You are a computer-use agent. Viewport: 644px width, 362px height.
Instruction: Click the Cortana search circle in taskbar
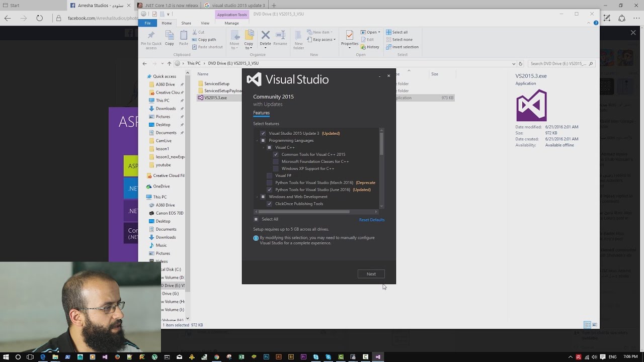(x=18, y=357)
